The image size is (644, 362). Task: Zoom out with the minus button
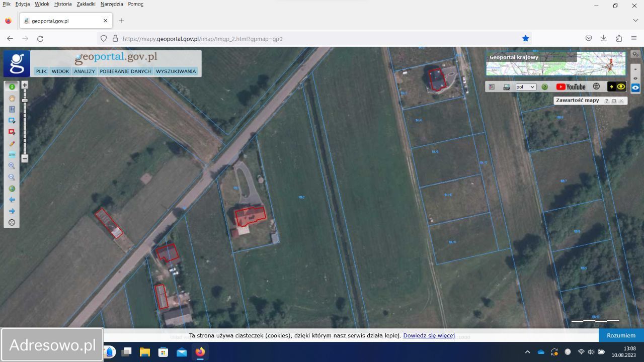point(25,158)
